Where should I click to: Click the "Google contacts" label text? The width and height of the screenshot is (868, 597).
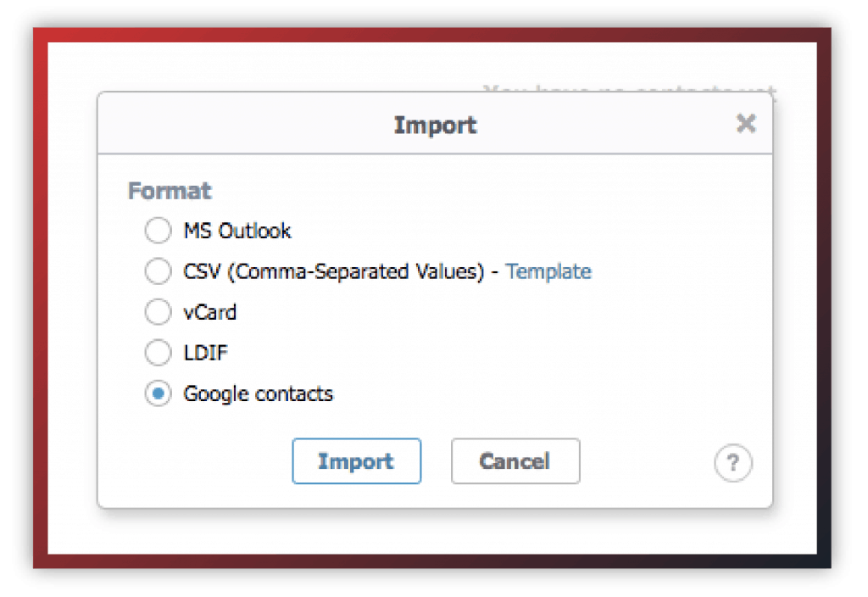(259, 394)
